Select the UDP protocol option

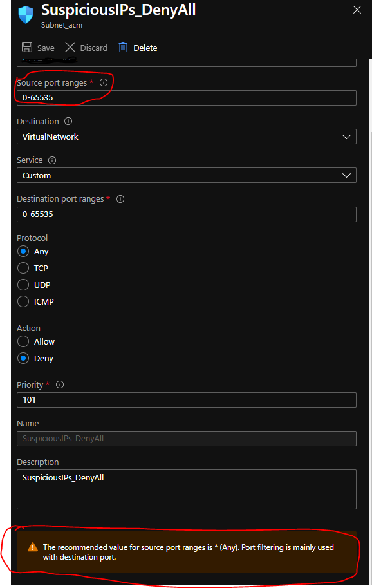pos(22,285)
